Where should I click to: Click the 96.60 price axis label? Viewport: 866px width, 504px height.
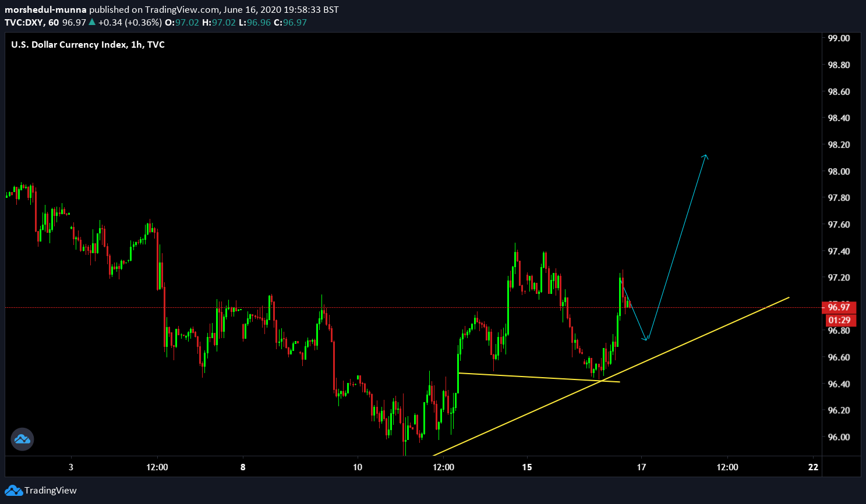839,357
